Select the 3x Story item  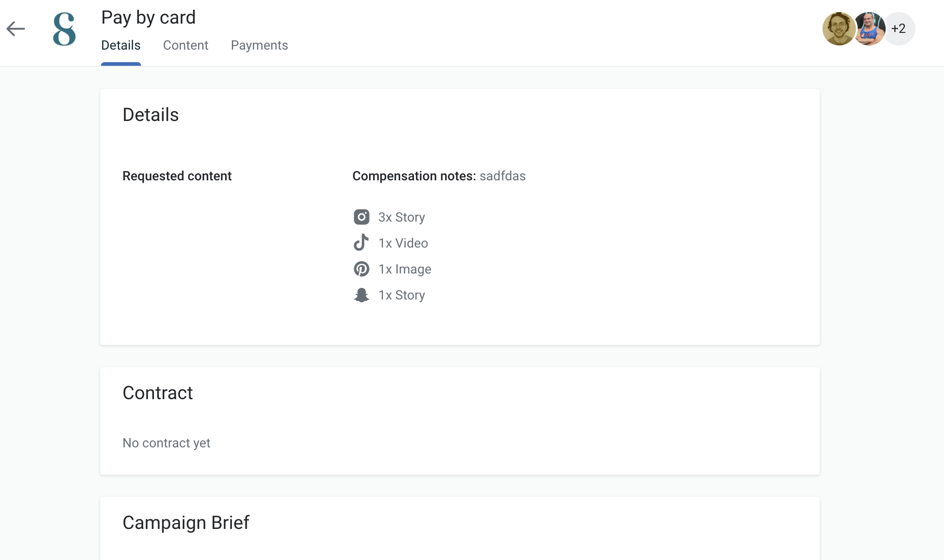coord(402,217)
